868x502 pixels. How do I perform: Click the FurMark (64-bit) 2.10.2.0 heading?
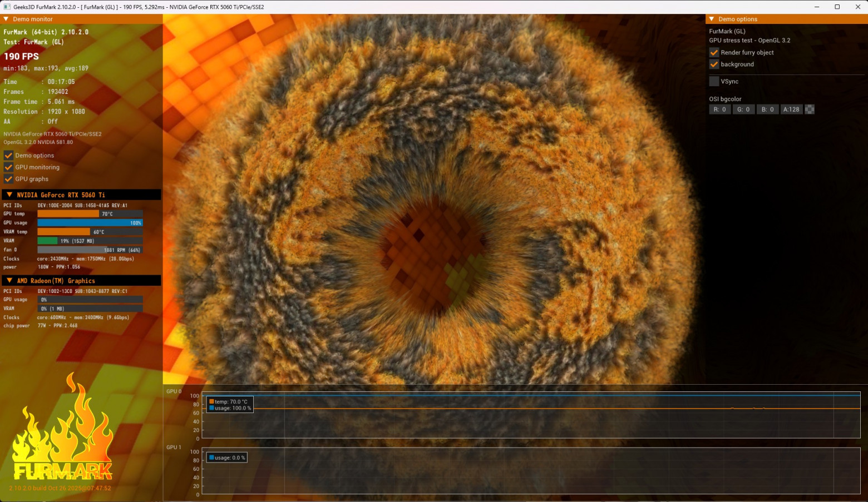[46, 32]
